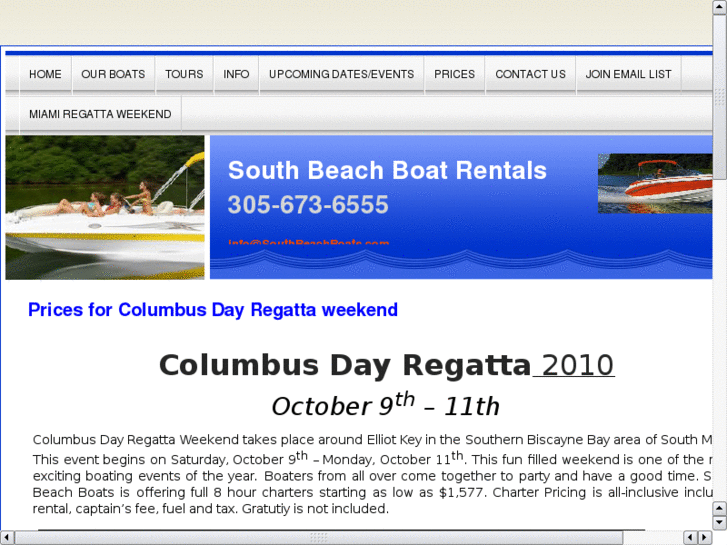Click the horizontal scrollbar thumb
The height and width of the screenshot is (545, 727).
[x=318, y=537]
